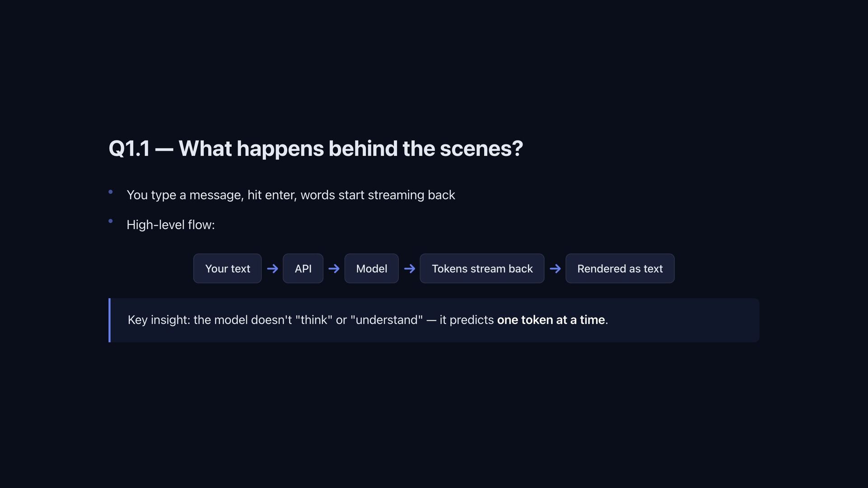Click the blue accent bar of the callout
The width and height of the screenshot is (868, 488).
pyautogui.click(x=109, y=320)
